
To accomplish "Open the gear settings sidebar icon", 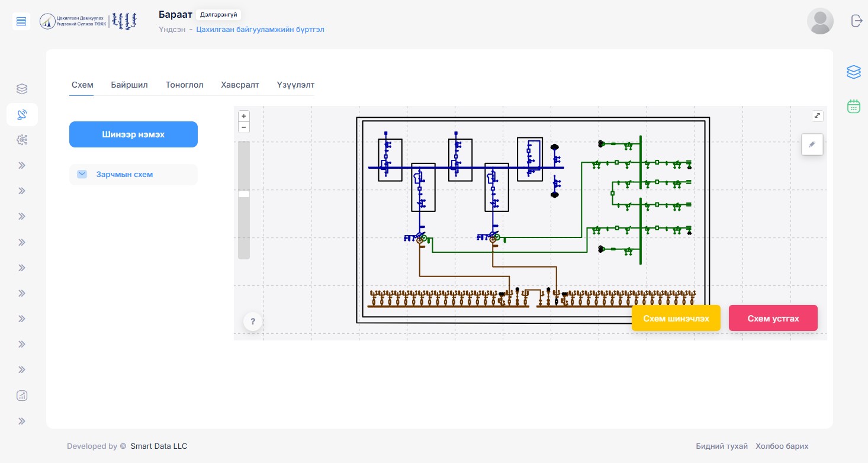I will tap(22, 140).
